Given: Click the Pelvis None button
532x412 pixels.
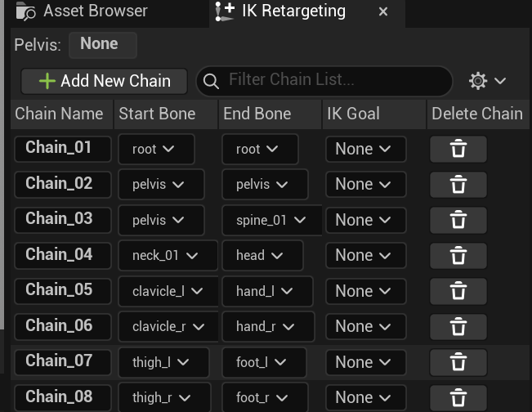Looking at the screenshot, I should (x=103, y=45).
